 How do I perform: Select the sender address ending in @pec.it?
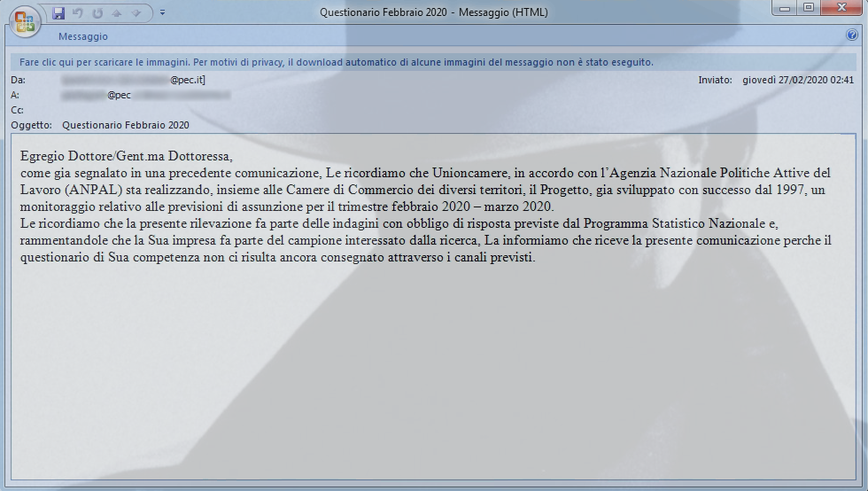[134, 80]
